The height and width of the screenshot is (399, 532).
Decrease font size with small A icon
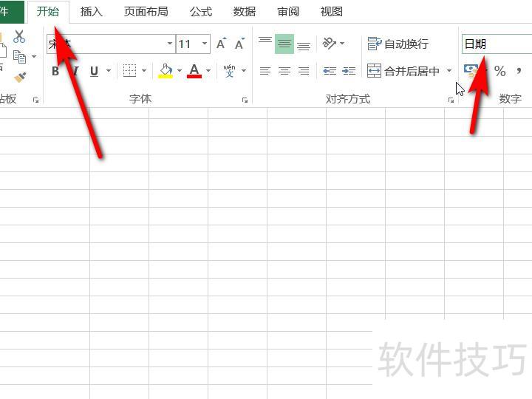point(239,44)
